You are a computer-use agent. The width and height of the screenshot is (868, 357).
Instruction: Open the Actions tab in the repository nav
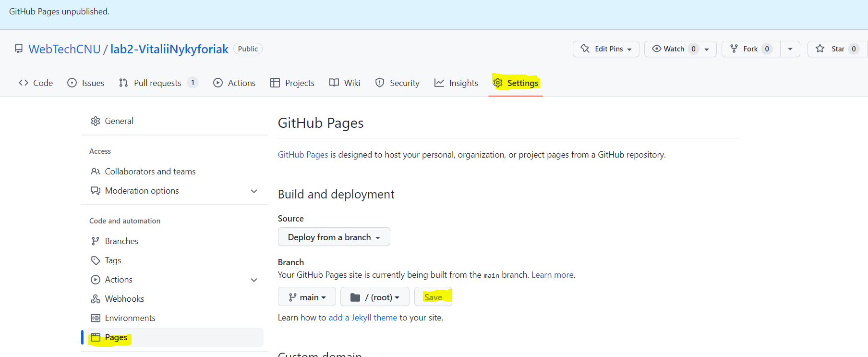tap(234, 83)
